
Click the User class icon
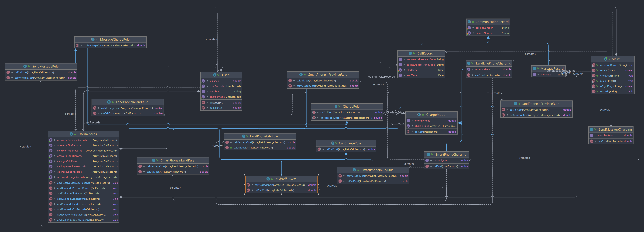point(215,75)
